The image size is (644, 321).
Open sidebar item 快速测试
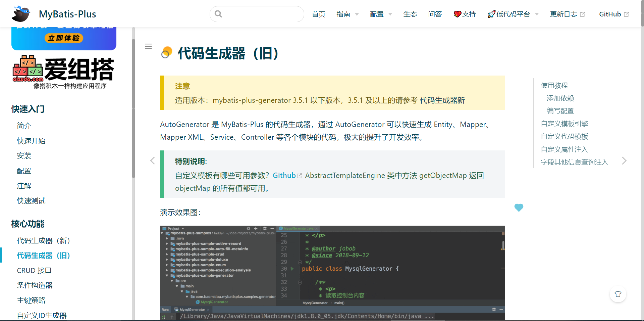(x=31, y=201)
